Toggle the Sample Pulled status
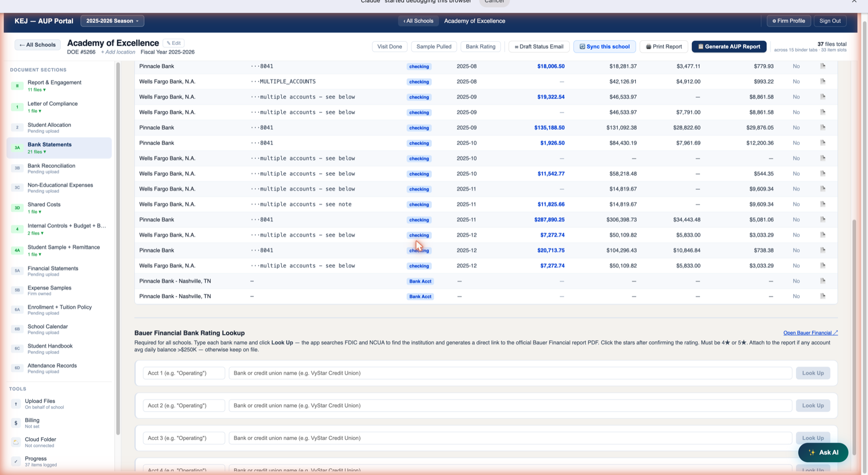 433,46
